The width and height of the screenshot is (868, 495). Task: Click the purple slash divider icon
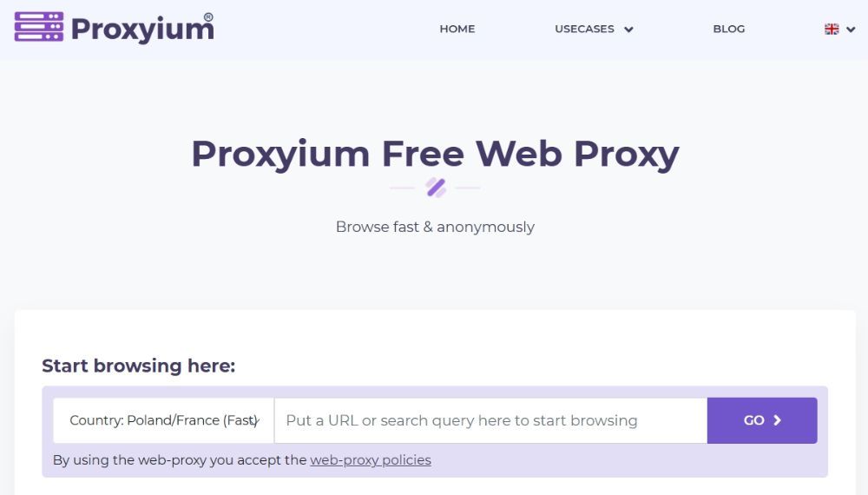(x=436, y=188)
